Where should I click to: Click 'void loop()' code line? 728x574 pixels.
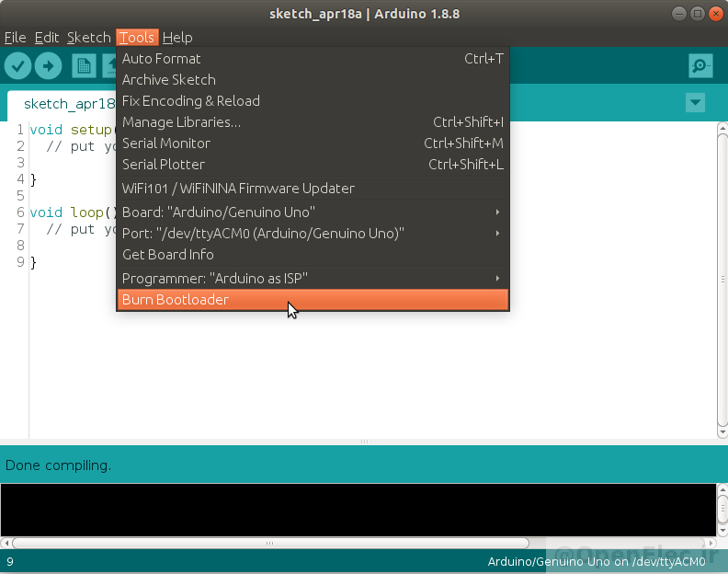[x=73, y=212]
